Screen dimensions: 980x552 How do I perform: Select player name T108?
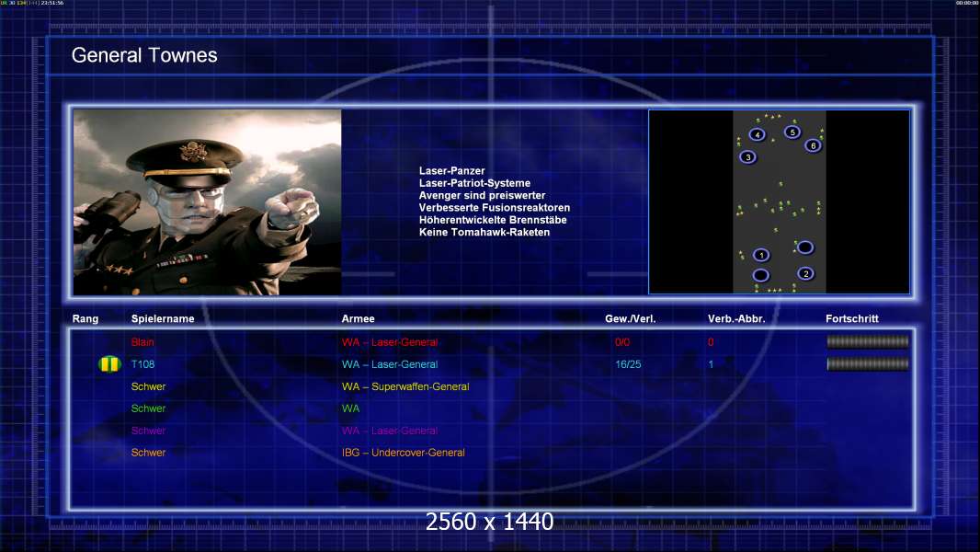pos(142,364)
